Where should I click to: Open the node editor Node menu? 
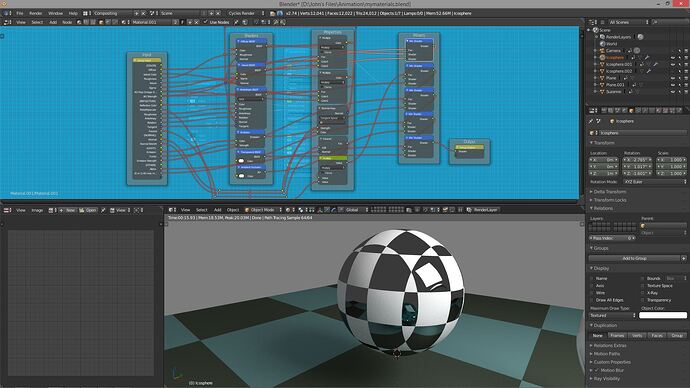click(67, 22)
